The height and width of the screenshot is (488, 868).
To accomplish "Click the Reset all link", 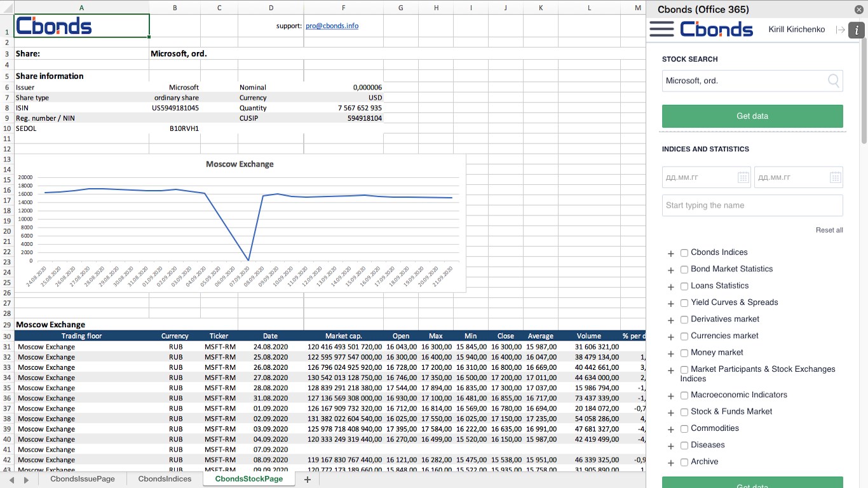I will tap(829, 230).
